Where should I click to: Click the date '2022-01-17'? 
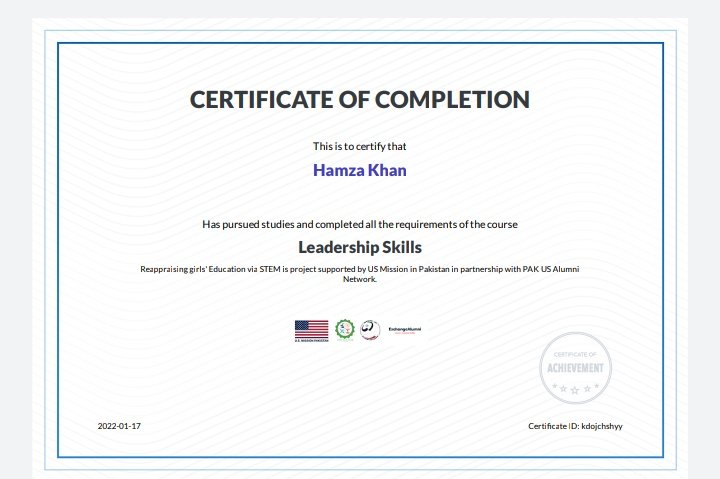119,426
